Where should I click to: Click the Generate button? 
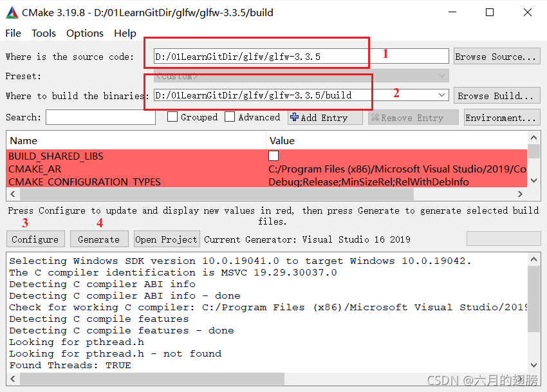pyautogui.click(x=99, y=239)
